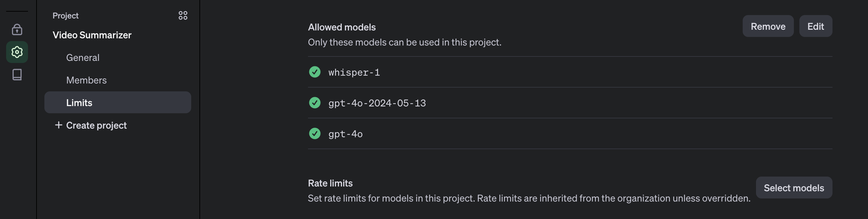Go to the Members section
Screen dimensions: 868x219
[x=86, y=80]
